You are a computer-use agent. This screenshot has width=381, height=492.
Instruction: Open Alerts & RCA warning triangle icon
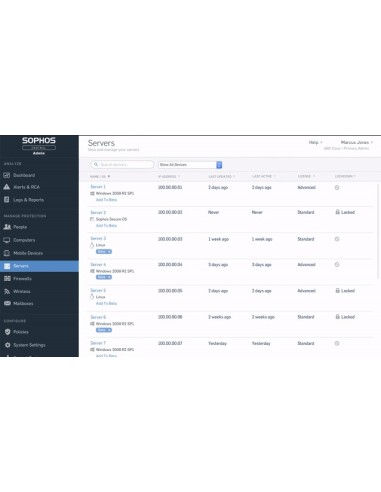[7, 187]
